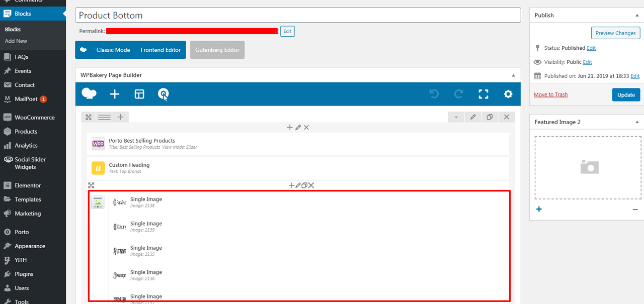Open WPBakery page settings gear
Screen dimensions: 644x304
click(x=508, y=94)
